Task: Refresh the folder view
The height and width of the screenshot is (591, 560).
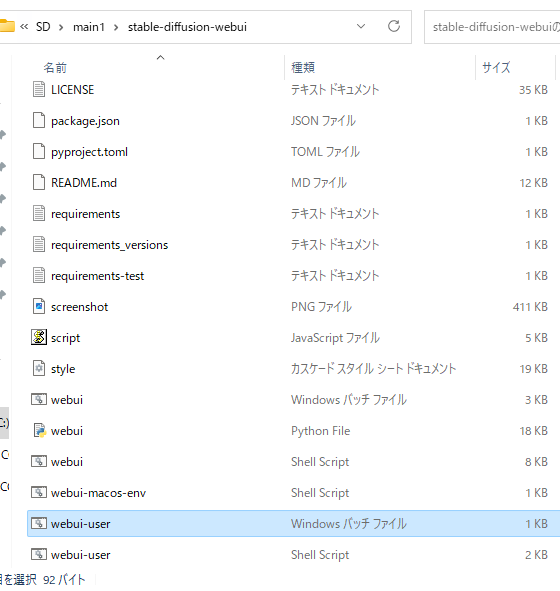Action: click(394, 26)
